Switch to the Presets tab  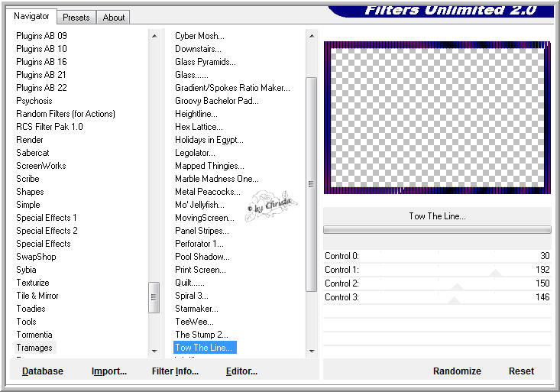pyautogui.click(x=76, y=17)
